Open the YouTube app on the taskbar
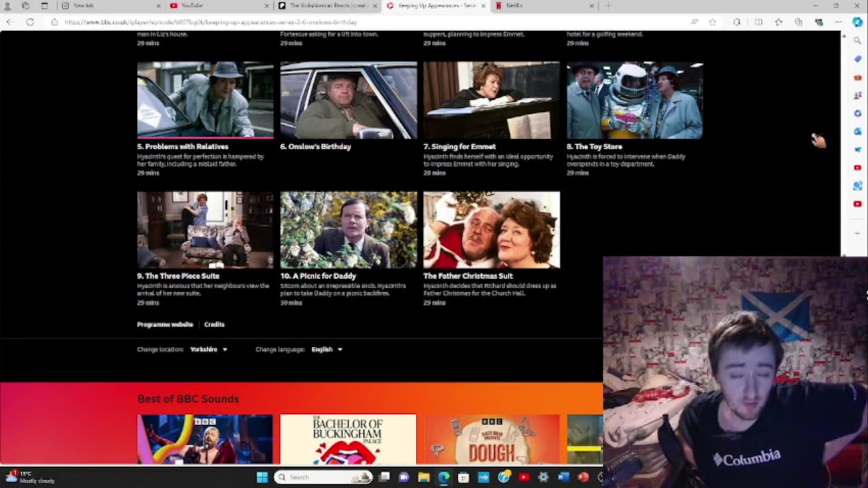 coord(524,477)
